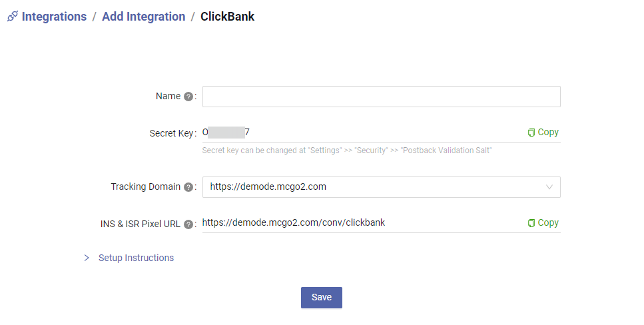
Task: Click the Copy text for Pixel URL
Action: coord(548,222)
